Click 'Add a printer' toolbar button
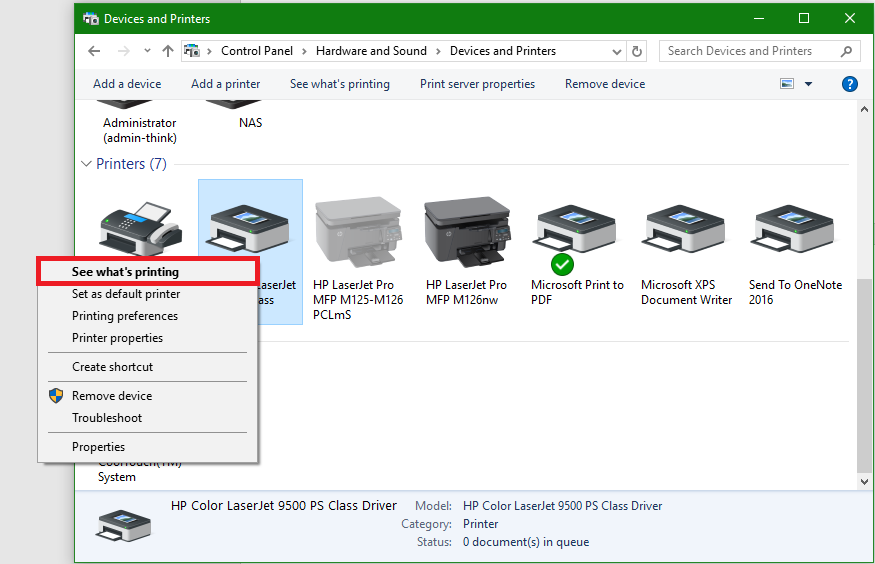 [x=225, y=84]
